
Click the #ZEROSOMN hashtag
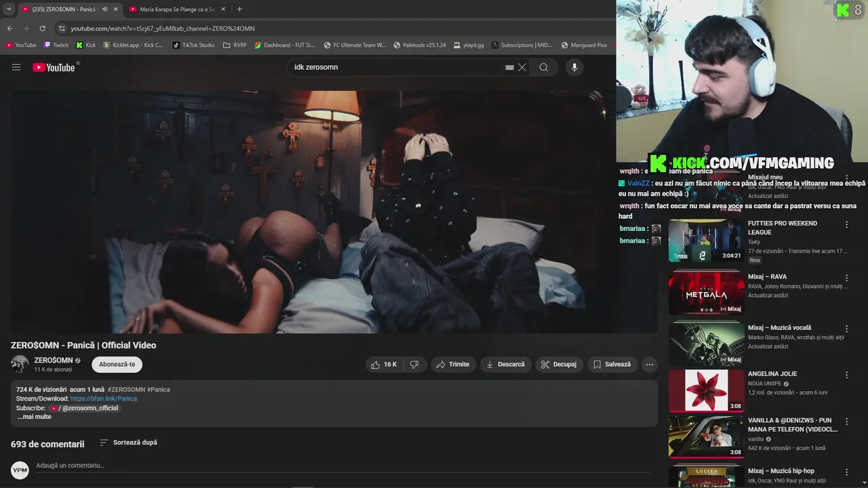[x=126, y=390]
